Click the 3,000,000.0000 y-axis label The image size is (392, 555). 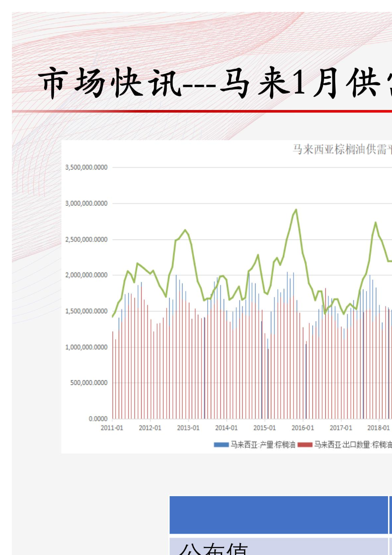pos(86,203)
